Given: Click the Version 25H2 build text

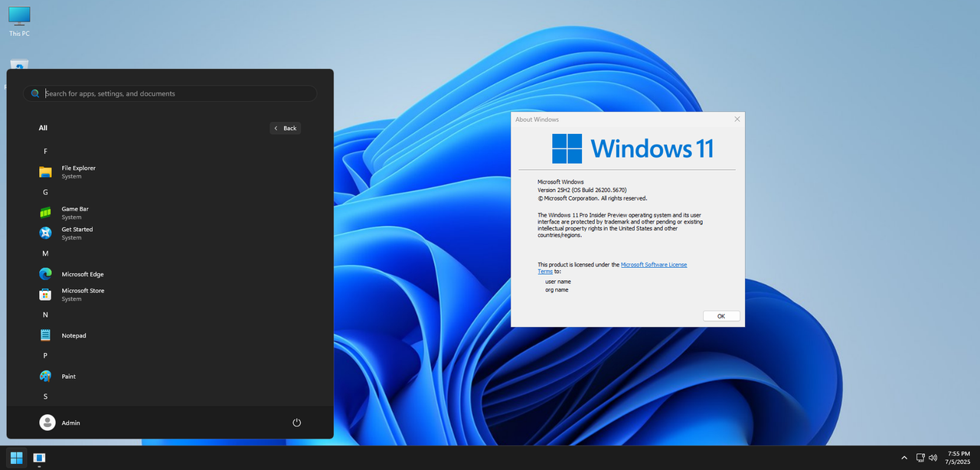Looking at the screenshot, I should coord(582,190).
